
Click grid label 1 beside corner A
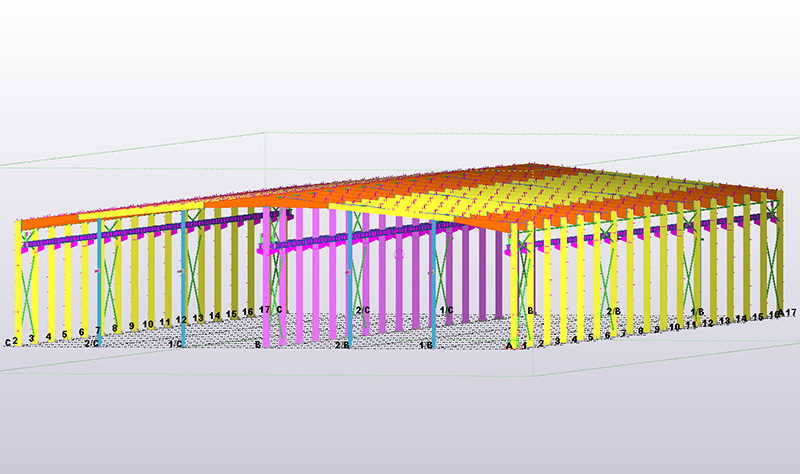(x=524, y=345)
